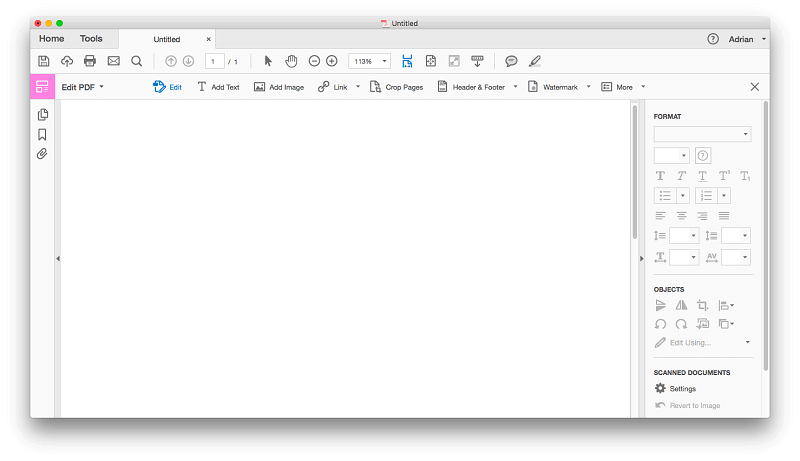
Task: Upload file to cloud icon
Action: [67, 61]
